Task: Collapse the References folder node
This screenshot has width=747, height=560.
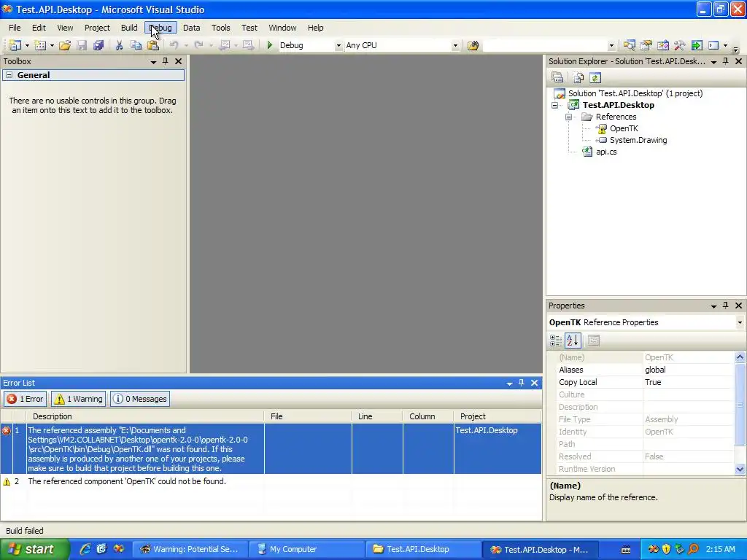Action: 568,117
